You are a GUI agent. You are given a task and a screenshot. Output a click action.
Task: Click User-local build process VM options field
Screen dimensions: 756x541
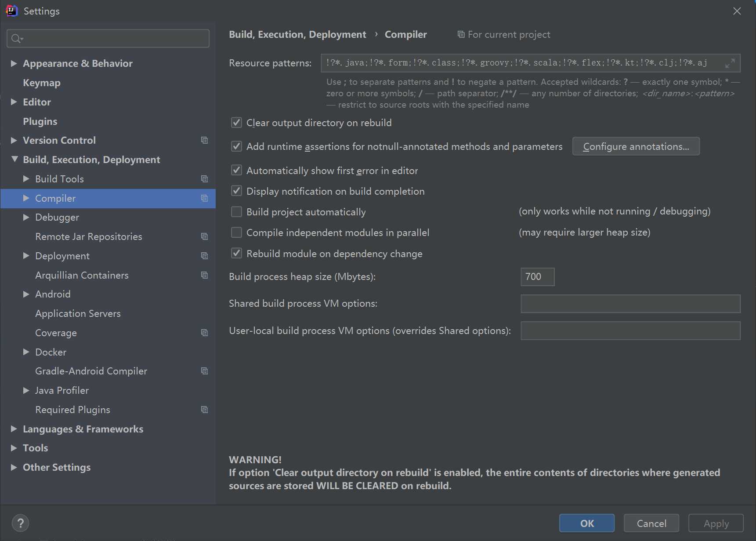click(x=630, y=330)
